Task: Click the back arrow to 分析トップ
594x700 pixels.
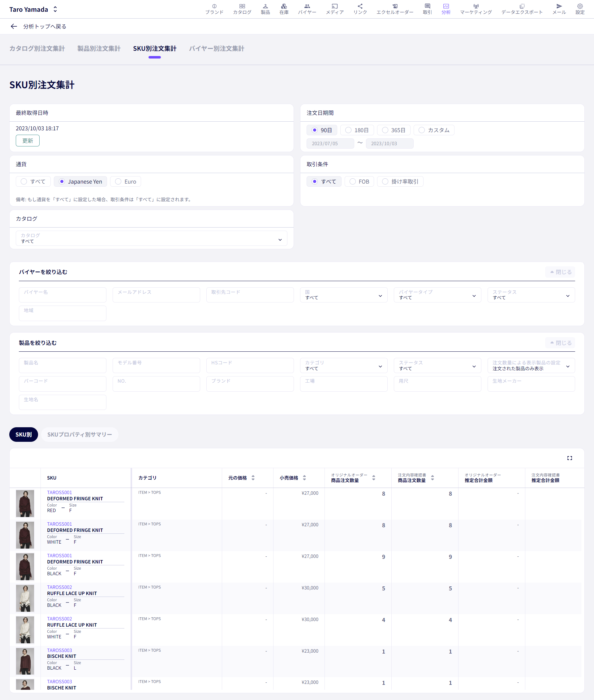Action: pyautogui.click(x=14, y=26)
